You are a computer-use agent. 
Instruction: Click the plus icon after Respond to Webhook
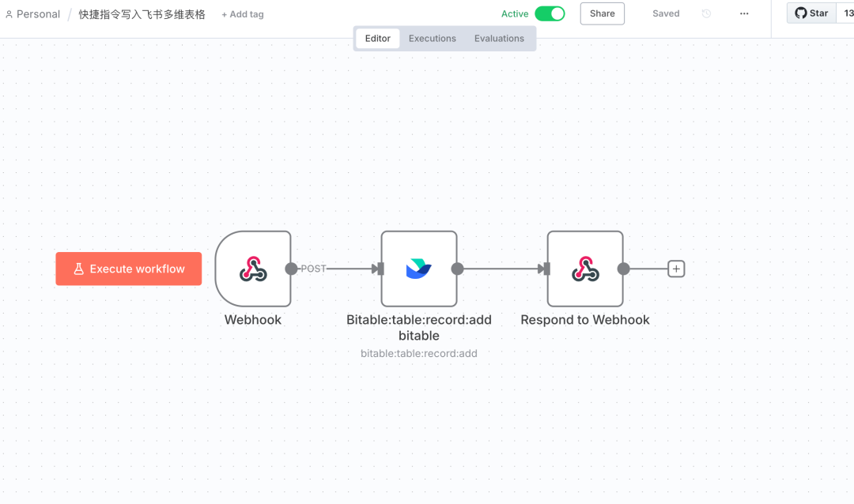[x=676, y=269]
